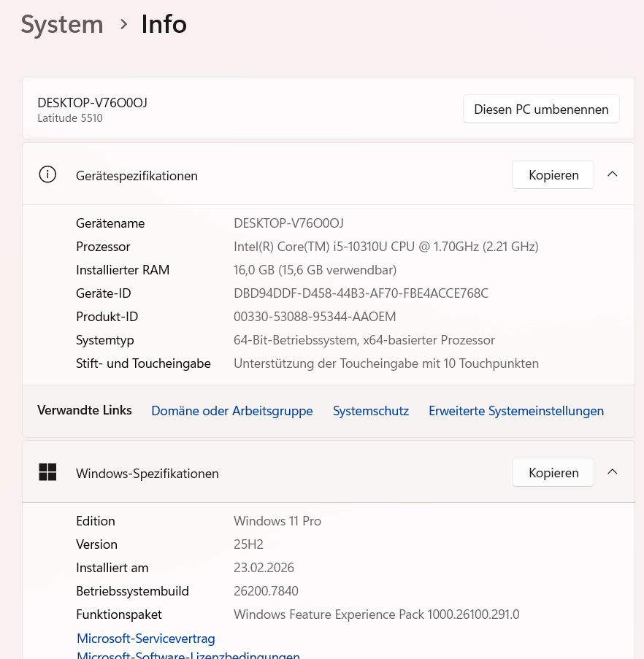Copy Windows specifications with Kopieren
The image size is (644, 659).
(x=553, y=473)
